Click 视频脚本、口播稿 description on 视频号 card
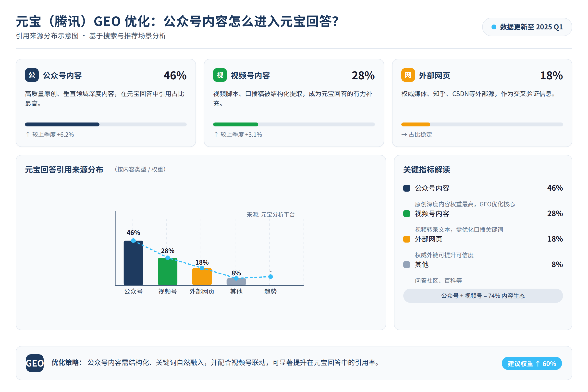588x392 pixels. tap(293, 98)
